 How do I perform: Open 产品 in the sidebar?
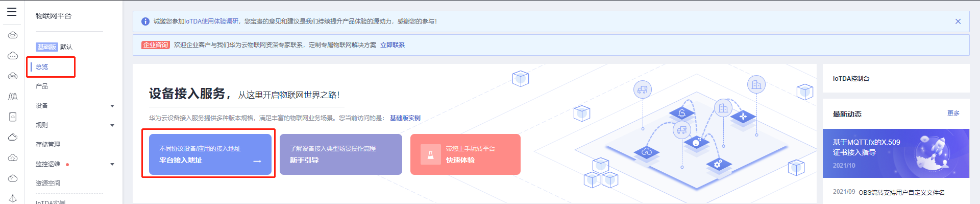[x=42, y=86]
